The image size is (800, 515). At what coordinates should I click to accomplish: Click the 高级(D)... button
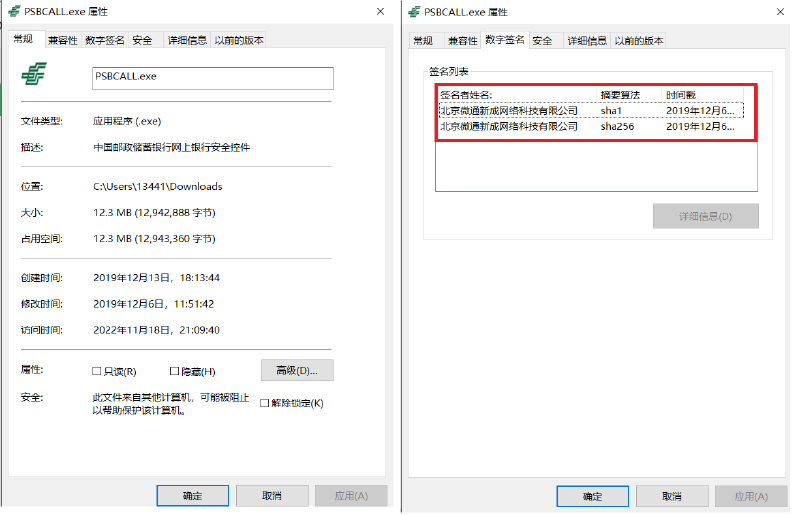(x=297, y=370)
